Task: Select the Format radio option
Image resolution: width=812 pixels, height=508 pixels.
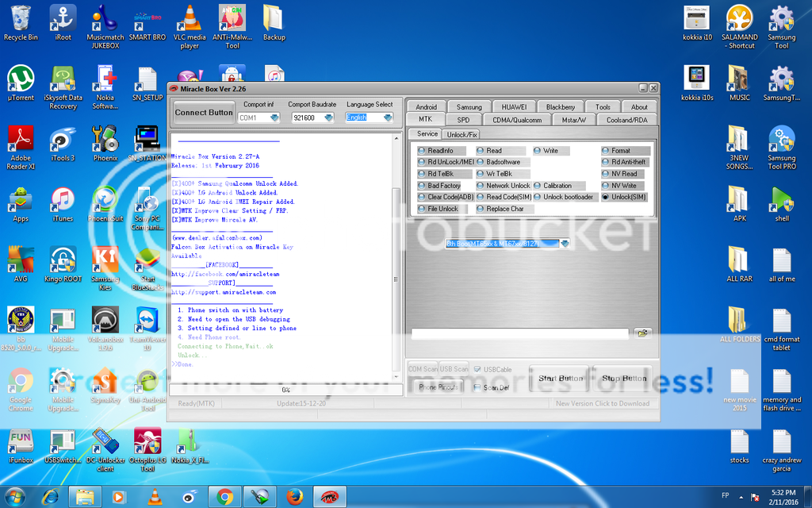Action: pyautogui.click(x=606, y=150)
